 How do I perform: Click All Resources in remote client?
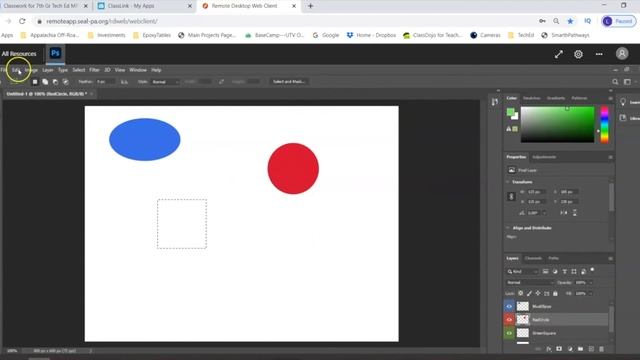click(x=19, y=53)
